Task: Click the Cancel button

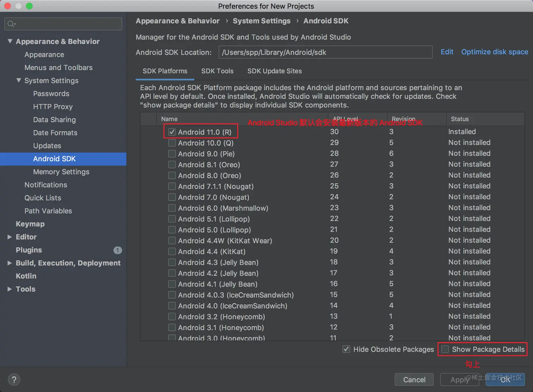Action: pyautogui.click(x=414, y=380)
